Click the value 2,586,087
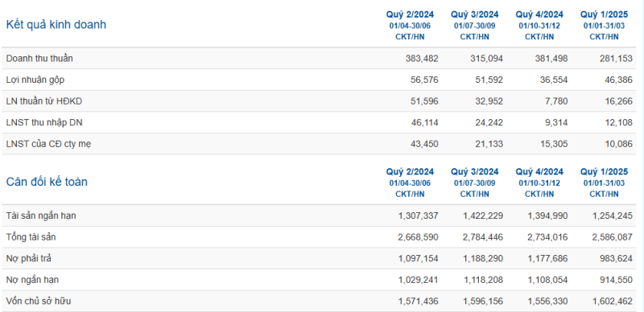 (613, 237)
